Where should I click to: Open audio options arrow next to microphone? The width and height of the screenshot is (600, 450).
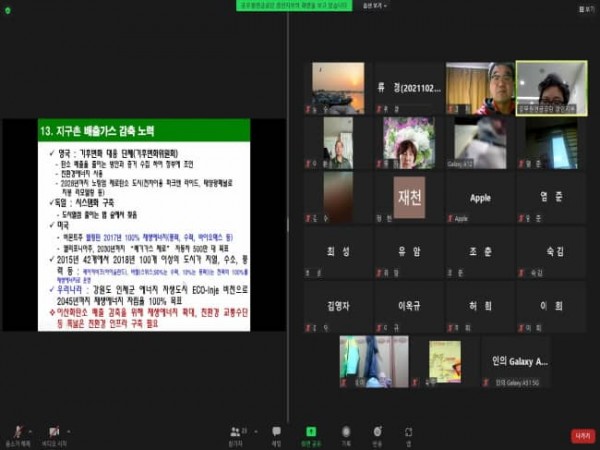coord(31,432)
